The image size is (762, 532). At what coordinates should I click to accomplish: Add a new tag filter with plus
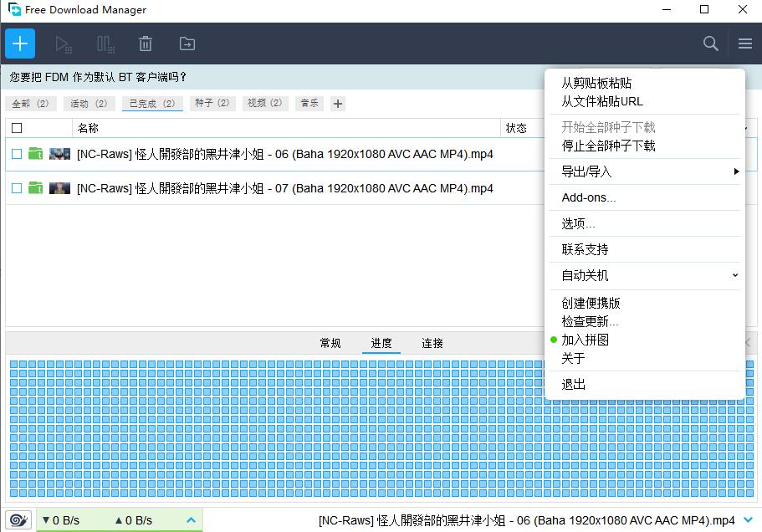point(338,104)
